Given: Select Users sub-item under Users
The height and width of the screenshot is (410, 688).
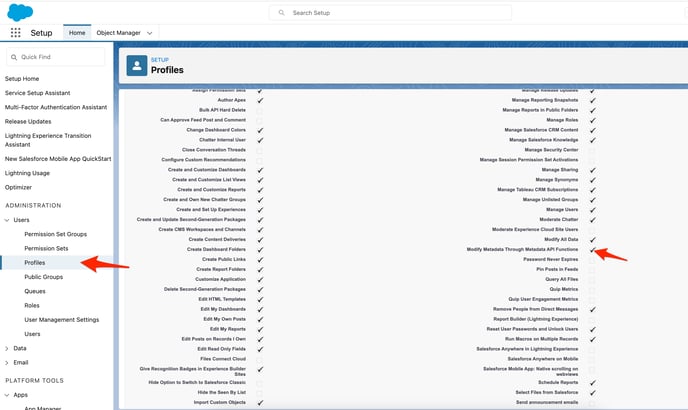Looking at the screenshot, I should point(32,334).
